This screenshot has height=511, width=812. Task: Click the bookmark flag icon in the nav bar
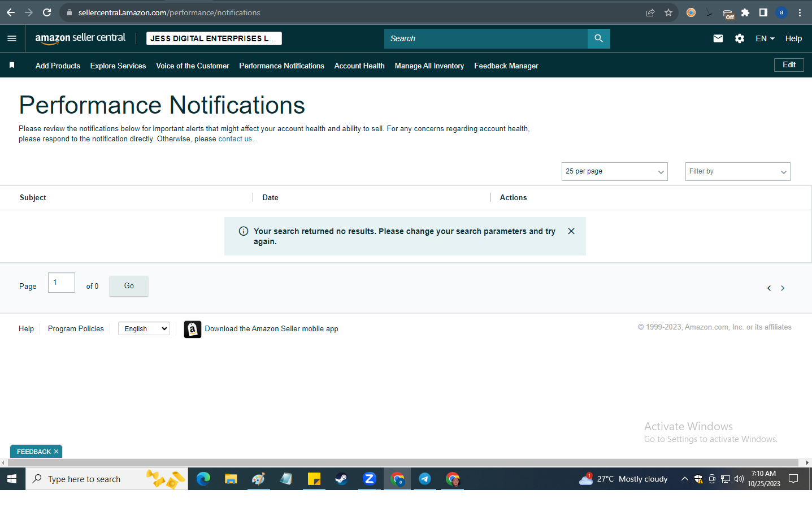(x=12, y=66)
